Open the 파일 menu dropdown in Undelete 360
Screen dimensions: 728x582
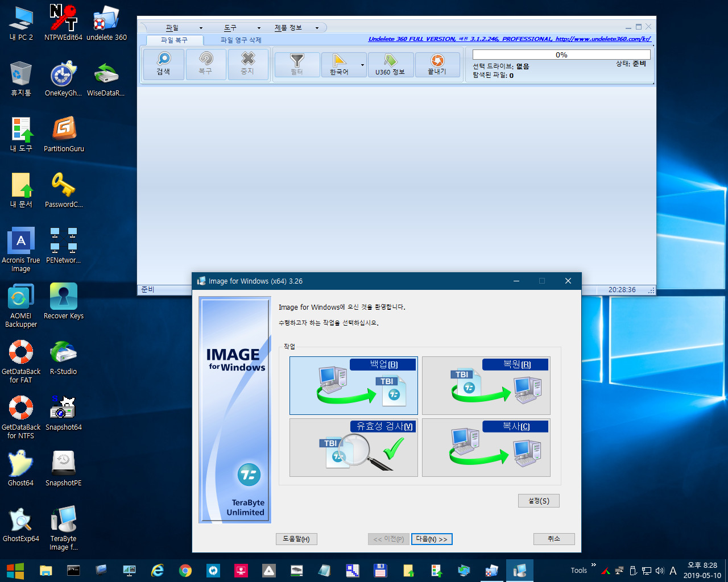pyautogui.click(x=184, y=27)
